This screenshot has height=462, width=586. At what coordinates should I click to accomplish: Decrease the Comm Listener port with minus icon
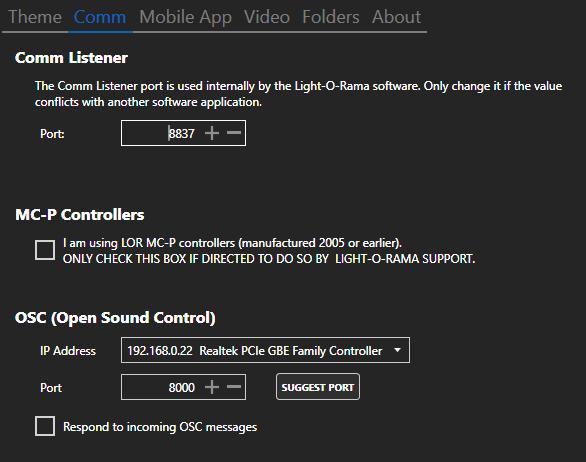tap(234, 133)
